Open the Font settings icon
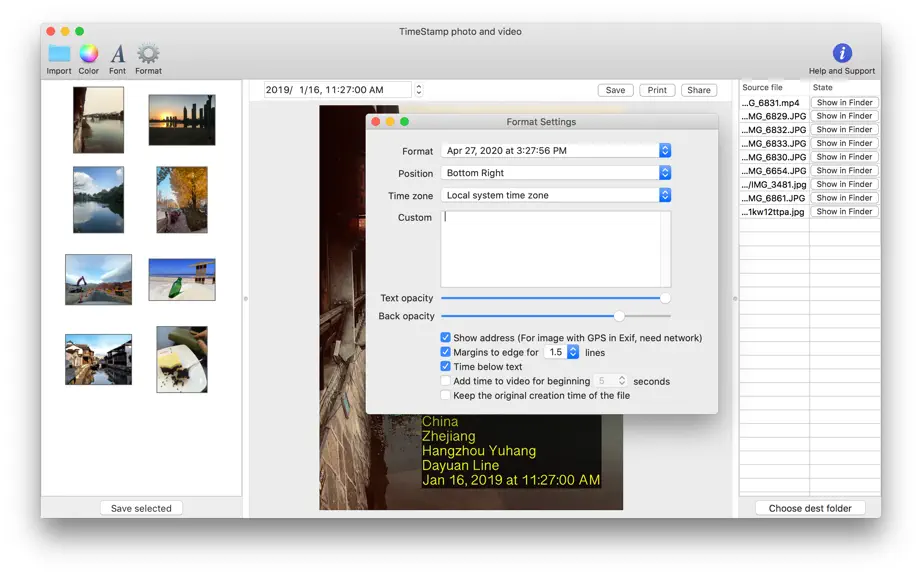The image size is (922, 576). (118, 54)
